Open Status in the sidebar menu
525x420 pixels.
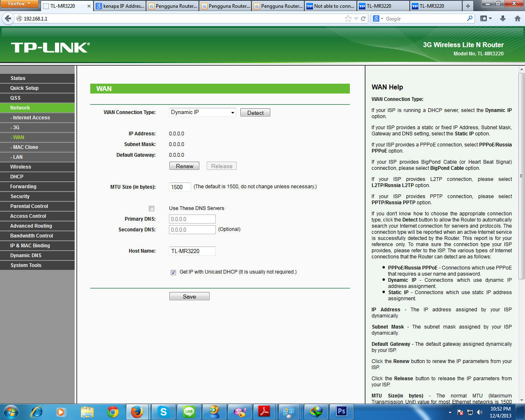pyautogui.click(x=37, y=78)
